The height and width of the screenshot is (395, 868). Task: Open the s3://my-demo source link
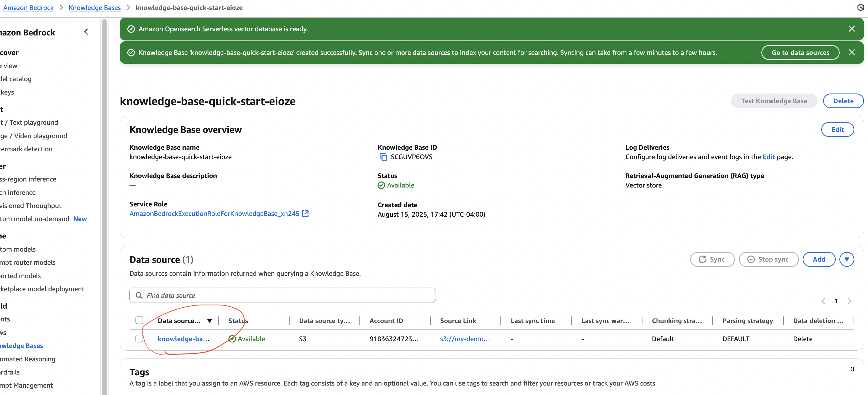point(462,339)
